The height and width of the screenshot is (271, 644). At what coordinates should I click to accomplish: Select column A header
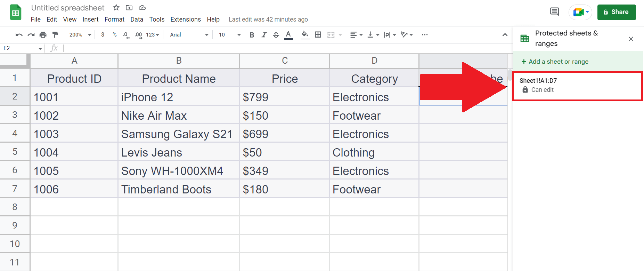point(74,61)
